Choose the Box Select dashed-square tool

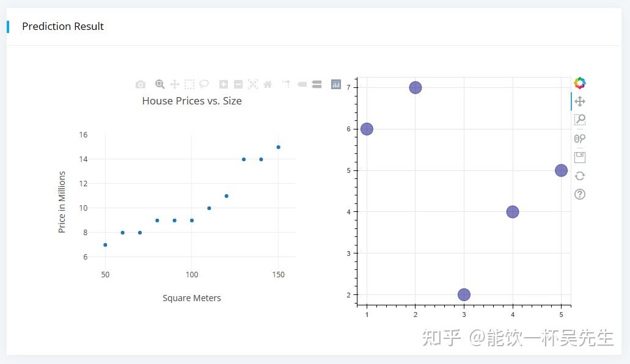pos(189,84)
